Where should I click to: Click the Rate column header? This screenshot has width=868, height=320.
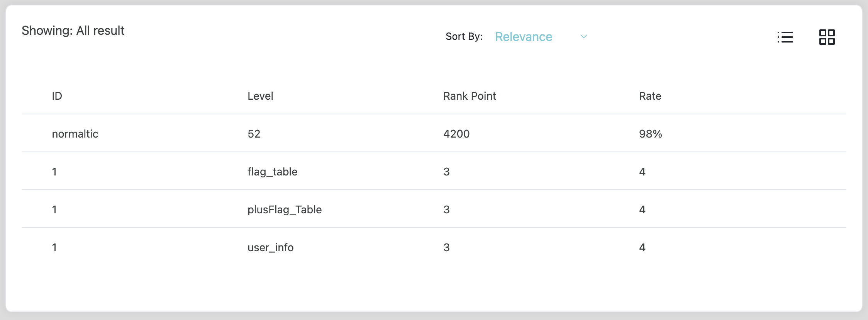tap(650, 96)
